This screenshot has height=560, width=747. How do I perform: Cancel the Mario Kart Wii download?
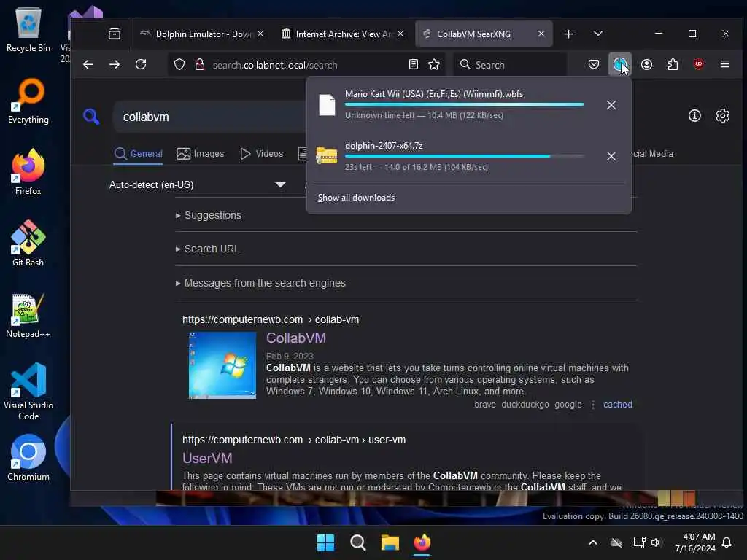(611, 105)
